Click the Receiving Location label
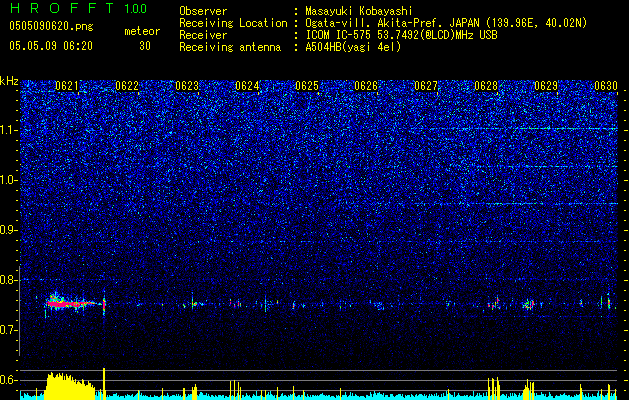The height and width of the screenshot is (400, 629). (233, 23)
